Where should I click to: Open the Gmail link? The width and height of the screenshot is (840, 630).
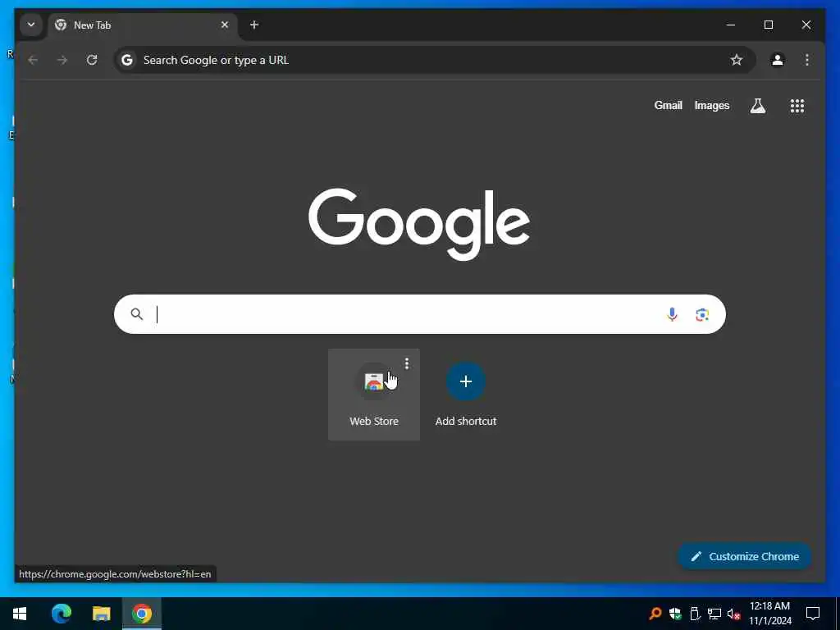668,106
